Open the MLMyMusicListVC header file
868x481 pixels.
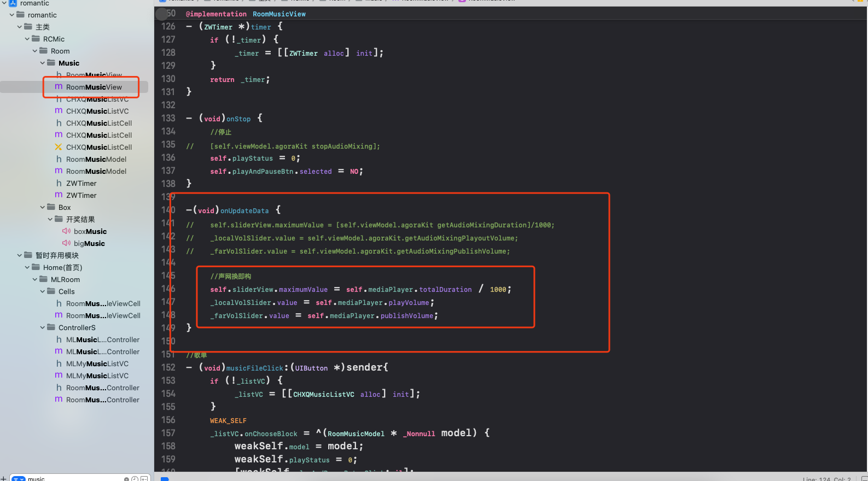coord(97,363)
